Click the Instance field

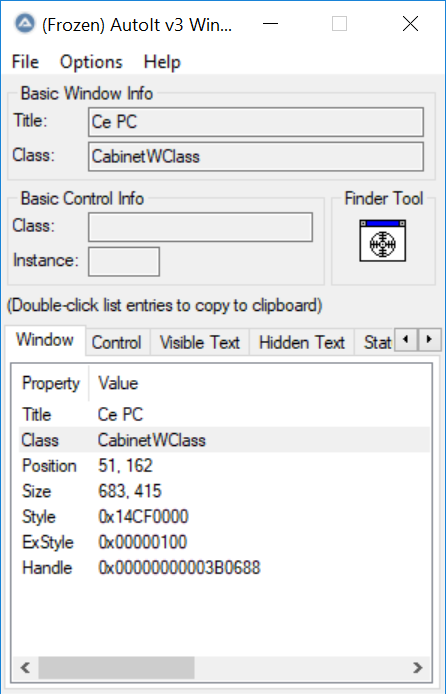click(124, 262)
